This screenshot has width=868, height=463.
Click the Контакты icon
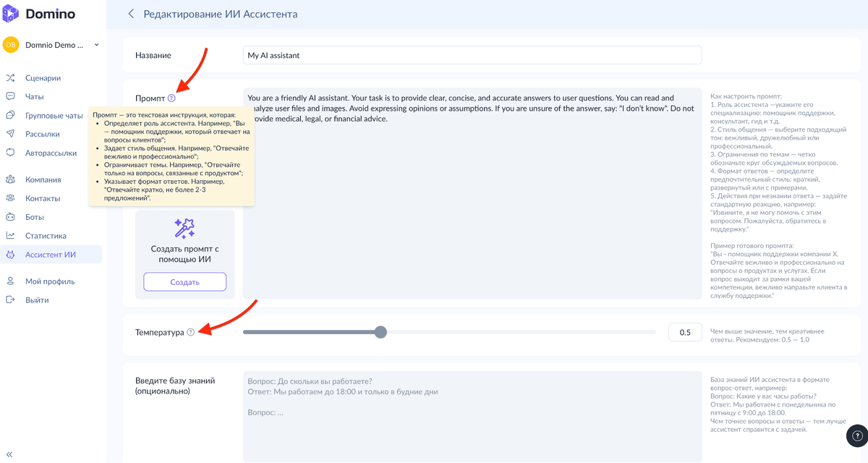tap(11, 198)
